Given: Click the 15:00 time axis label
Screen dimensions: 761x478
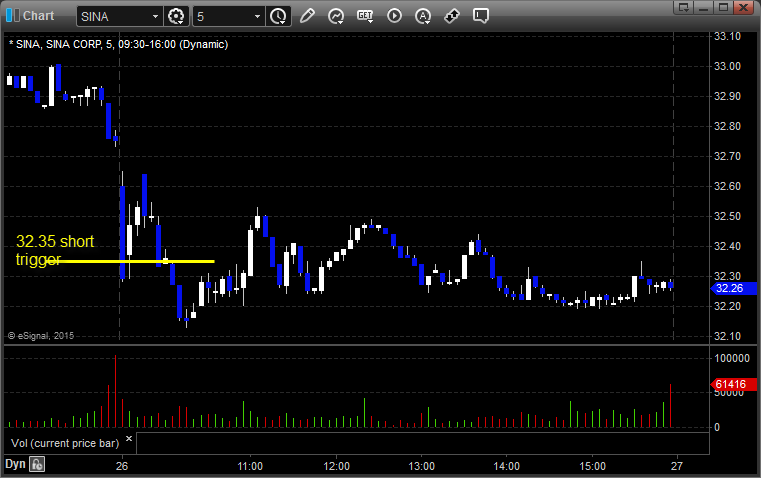Looking at the screenshot, I should 592,466.
